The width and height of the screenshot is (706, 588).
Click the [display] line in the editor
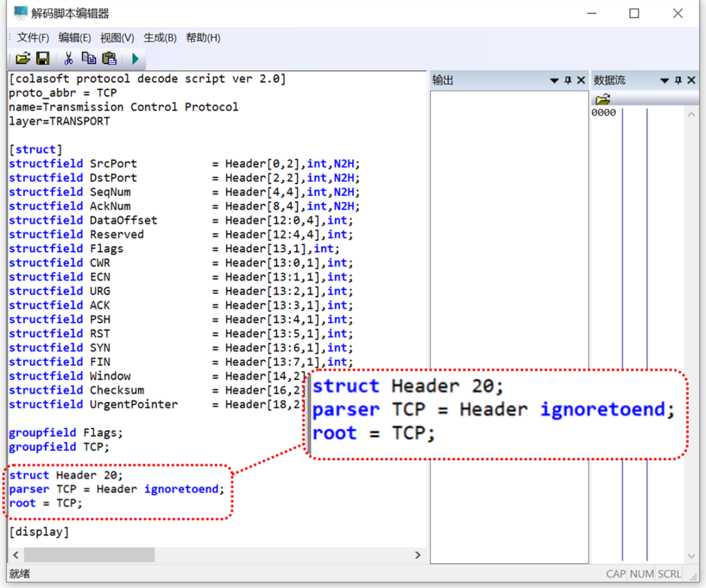(39, 532)
